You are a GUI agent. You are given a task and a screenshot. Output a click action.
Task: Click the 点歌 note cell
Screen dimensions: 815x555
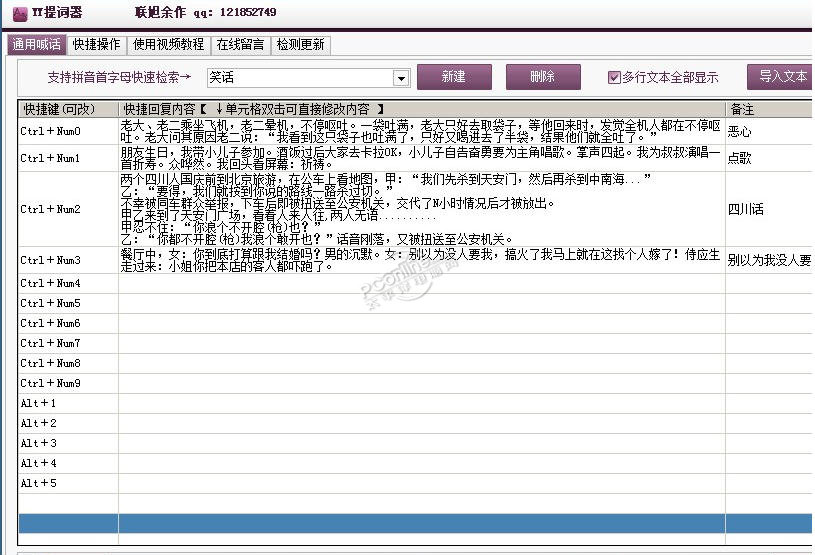coord(769,158)
